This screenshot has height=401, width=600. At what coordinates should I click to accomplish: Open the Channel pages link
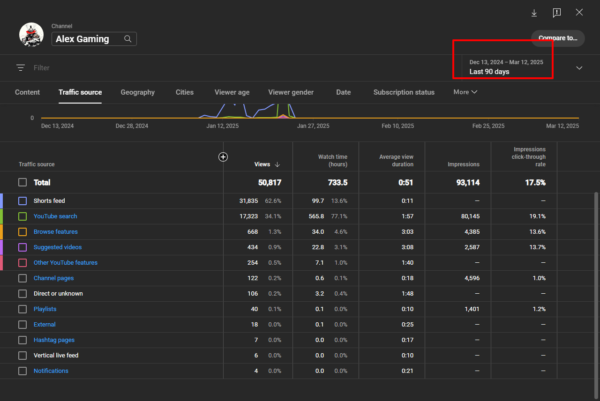pos(54,278)
